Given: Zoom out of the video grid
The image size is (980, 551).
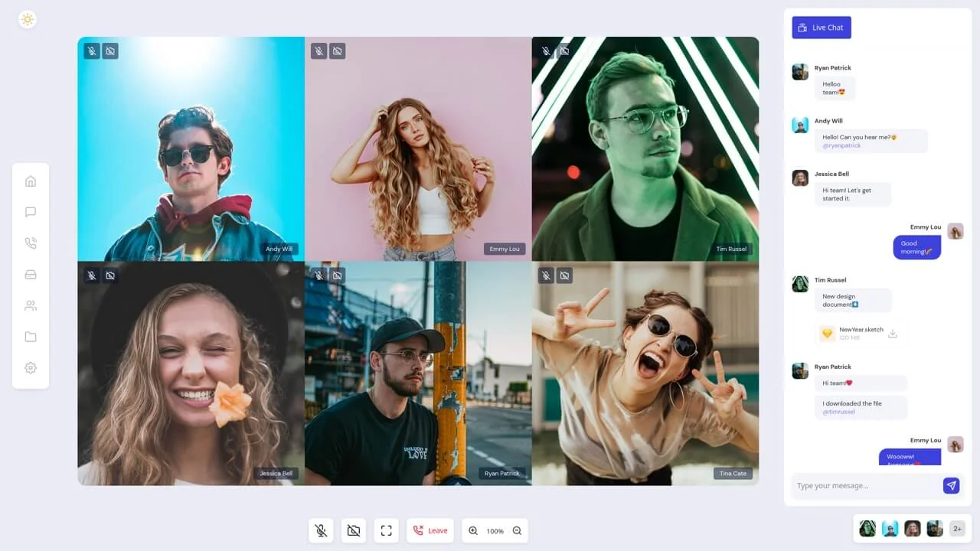Looking at the screenshot, I should 517,530.
